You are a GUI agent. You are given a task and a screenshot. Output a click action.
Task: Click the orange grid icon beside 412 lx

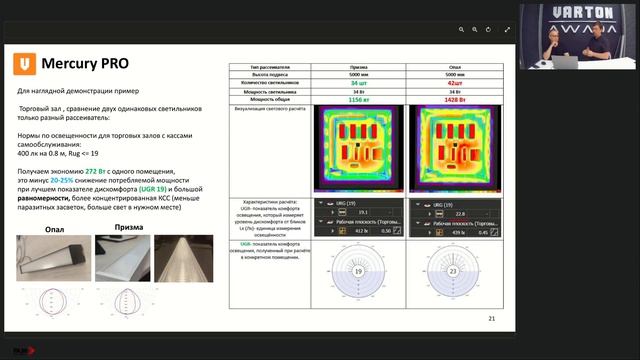pos(342,231)
